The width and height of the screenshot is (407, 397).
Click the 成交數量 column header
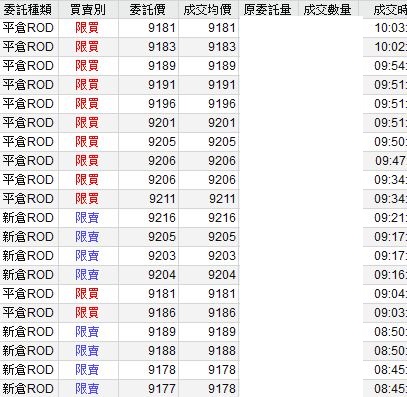tap(328, 9)
